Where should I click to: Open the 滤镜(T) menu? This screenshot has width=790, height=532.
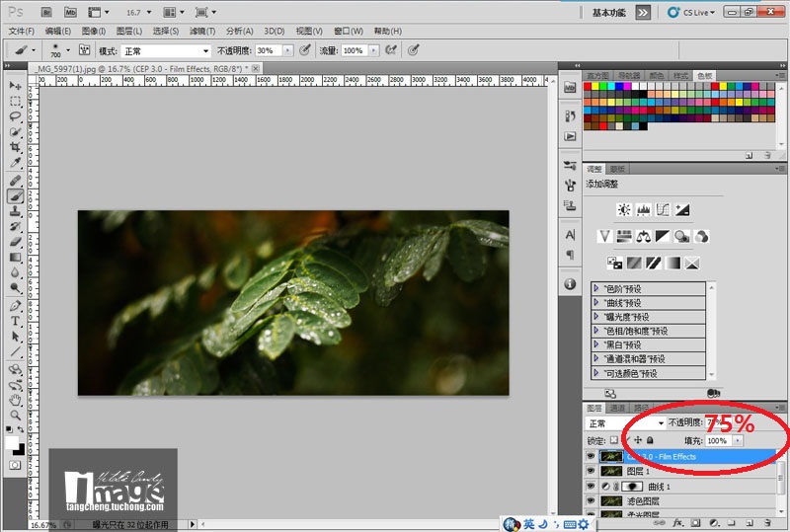coord(202,31)
